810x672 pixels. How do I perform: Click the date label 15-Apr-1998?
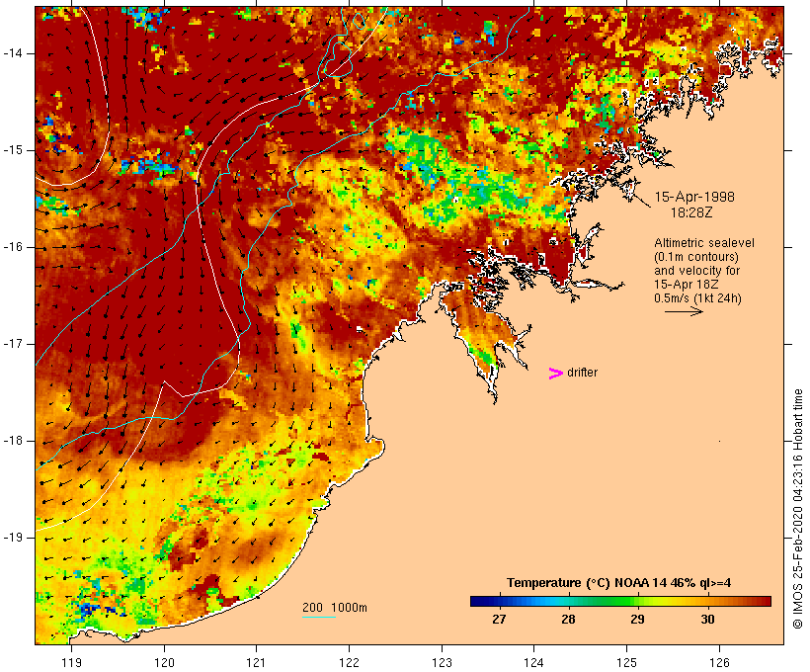[x=694, y=197]
